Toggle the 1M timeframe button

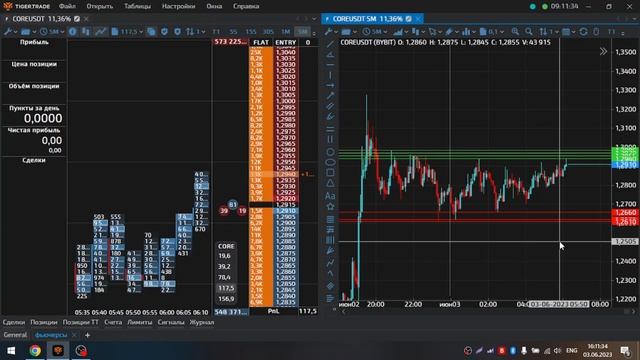pos(285,32)
